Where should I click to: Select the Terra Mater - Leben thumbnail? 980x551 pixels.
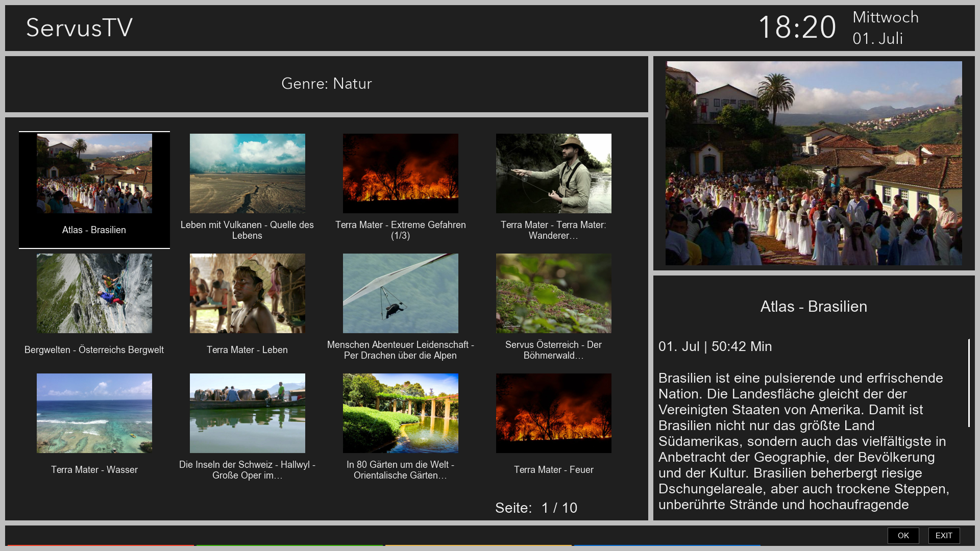tap(248, 293)
